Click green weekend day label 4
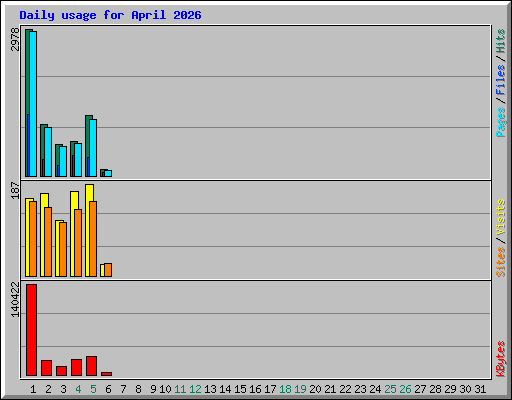This screenshot has height=400, width=512. click(78, 389)
